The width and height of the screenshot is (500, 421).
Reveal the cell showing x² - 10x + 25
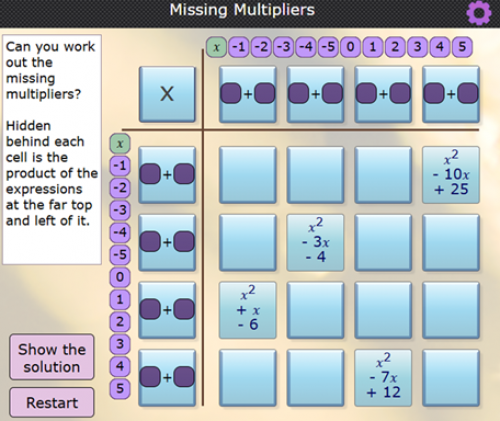(x=451, y=175)
